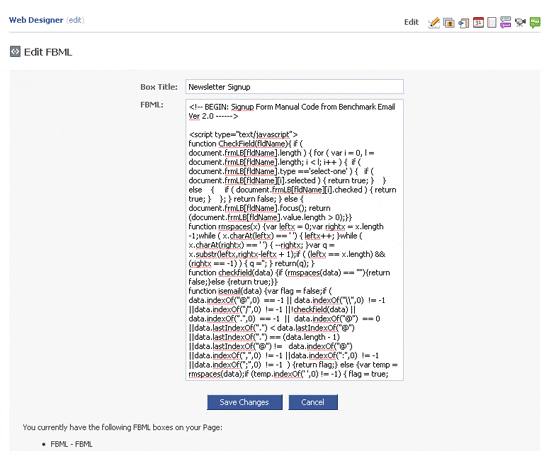Open the FBML - FBML box link
This screenshot has width=550, height=454.
point(72,444)
